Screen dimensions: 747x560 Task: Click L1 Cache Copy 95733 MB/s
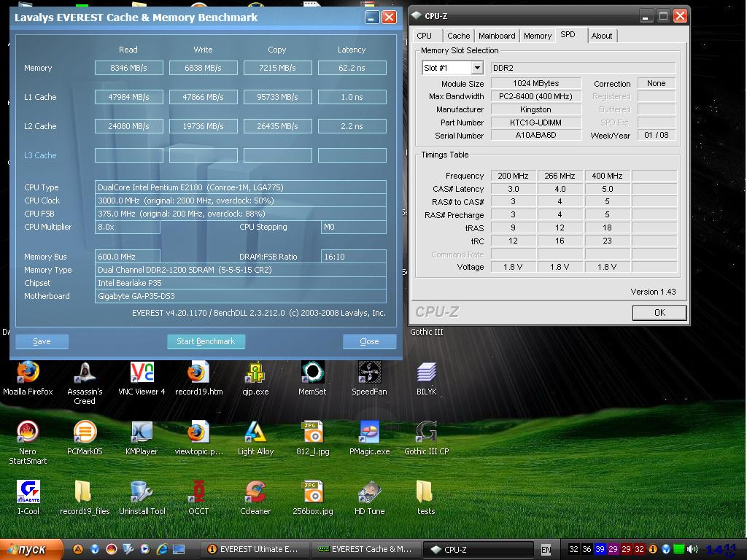click(x=277, y=97)
